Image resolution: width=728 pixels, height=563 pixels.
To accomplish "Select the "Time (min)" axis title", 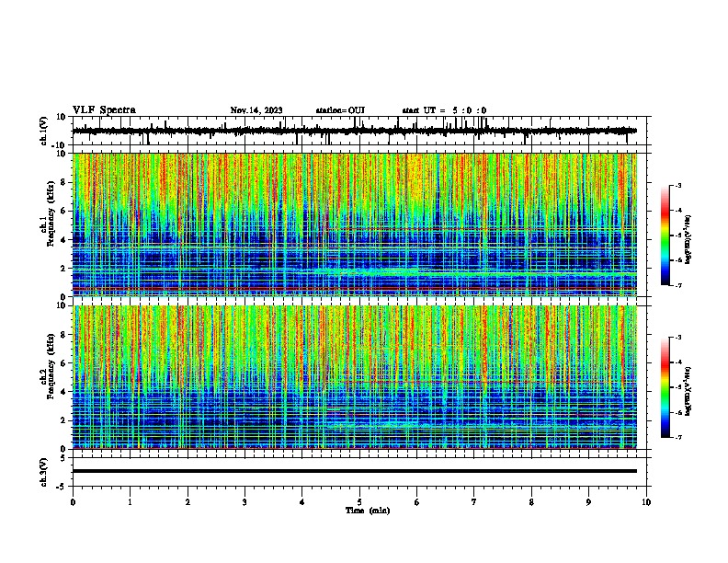I will (368, 511).
